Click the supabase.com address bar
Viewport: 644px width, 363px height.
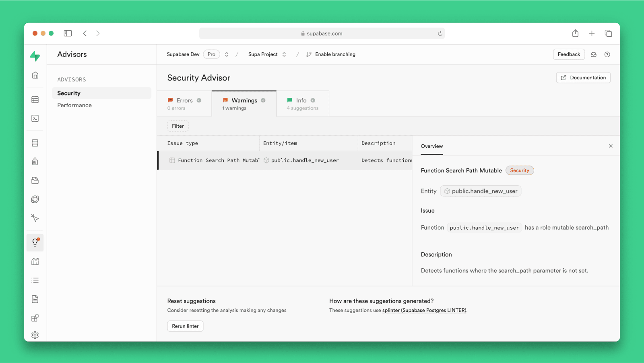(322, 33)
